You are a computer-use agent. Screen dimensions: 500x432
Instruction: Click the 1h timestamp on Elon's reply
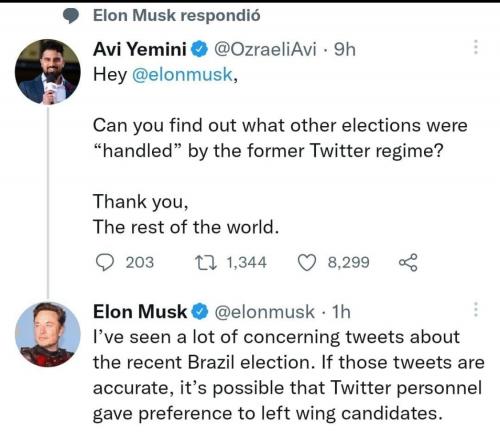coord(341,312)
